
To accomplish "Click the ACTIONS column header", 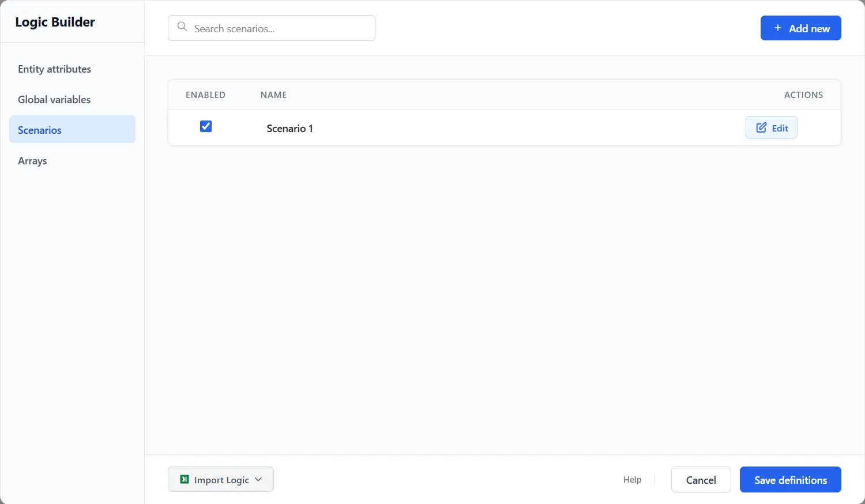I will pos(803,95).
